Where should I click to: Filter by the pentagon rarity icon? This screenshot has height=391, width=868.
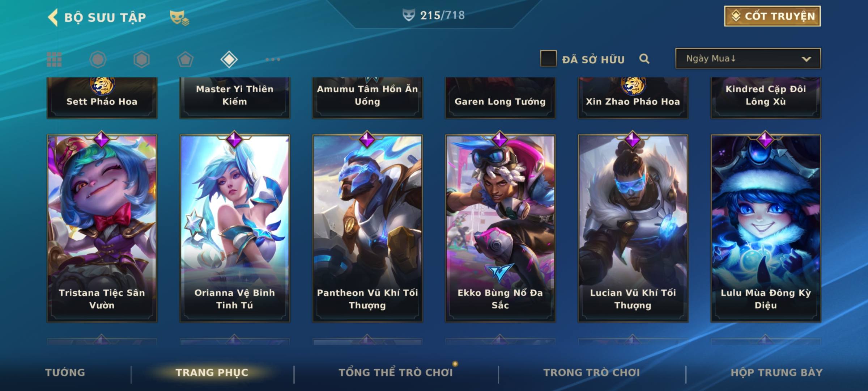(185, 59)
